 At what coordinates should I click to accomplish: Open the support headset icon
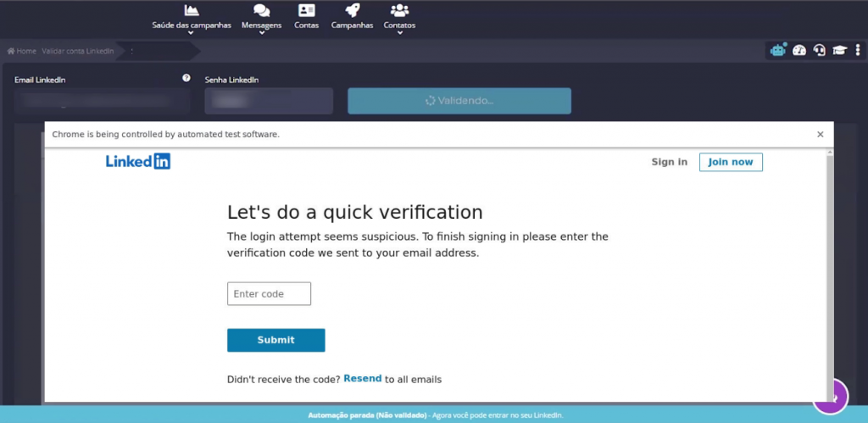click(x=820, y=50)
